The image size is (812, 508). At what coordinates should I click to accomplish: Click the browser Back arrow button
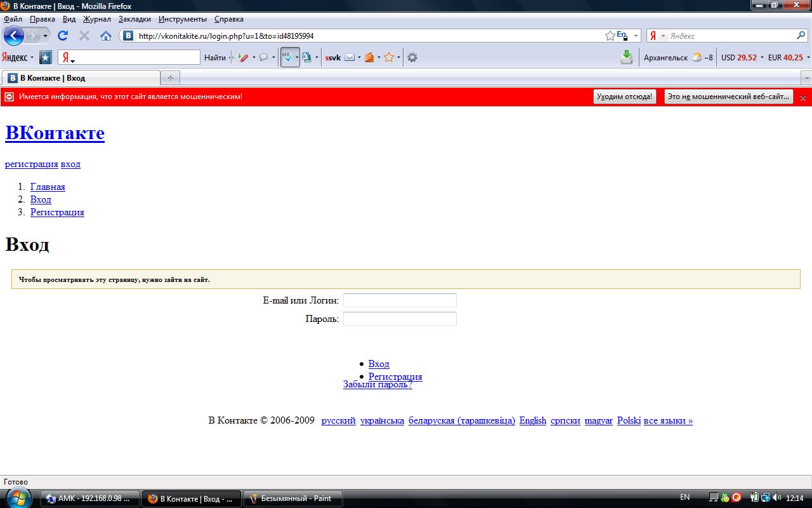click(14, 36)
